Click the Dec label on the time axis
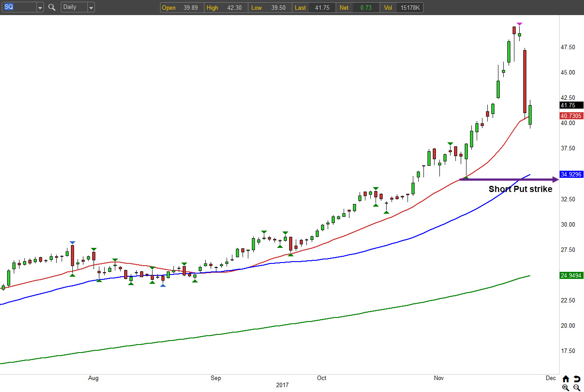The width and height of the screenshot is (584, 392). pyautogui.click(x=550, y=378)
